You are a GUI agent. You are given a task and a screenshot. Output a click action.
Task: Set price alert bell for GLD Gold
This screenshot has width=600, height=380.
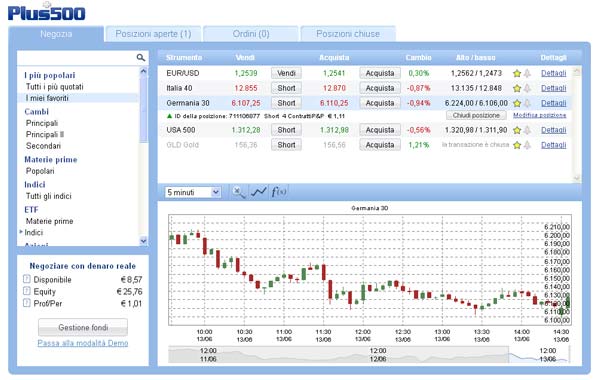(x=527, y=145)
